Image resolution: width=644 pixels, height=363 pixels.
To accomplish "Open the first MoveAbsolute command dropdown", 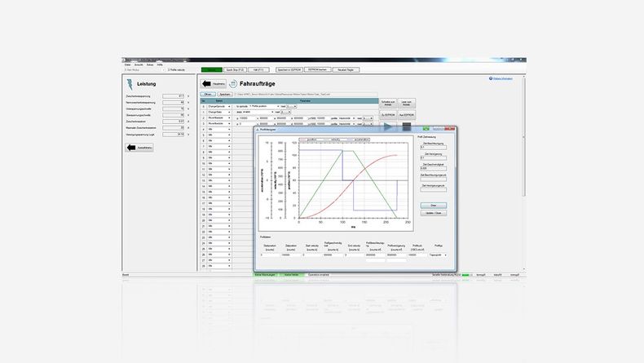I will click(229, 118).
